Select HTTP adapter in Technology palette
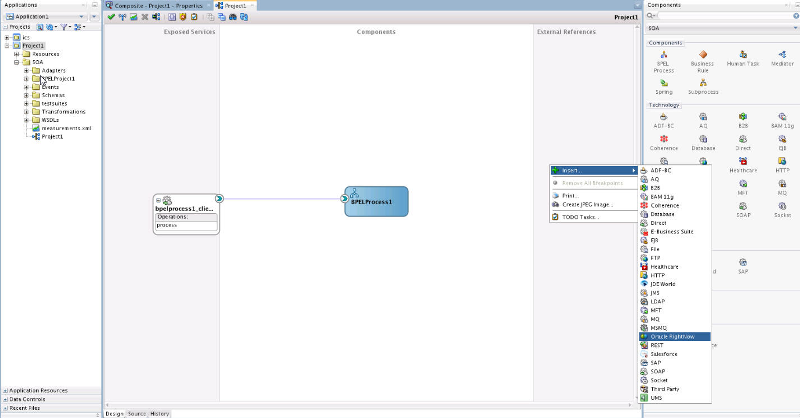Image resolution: width=800 pixels, height=418 pixels. click(x=782, y=165)
